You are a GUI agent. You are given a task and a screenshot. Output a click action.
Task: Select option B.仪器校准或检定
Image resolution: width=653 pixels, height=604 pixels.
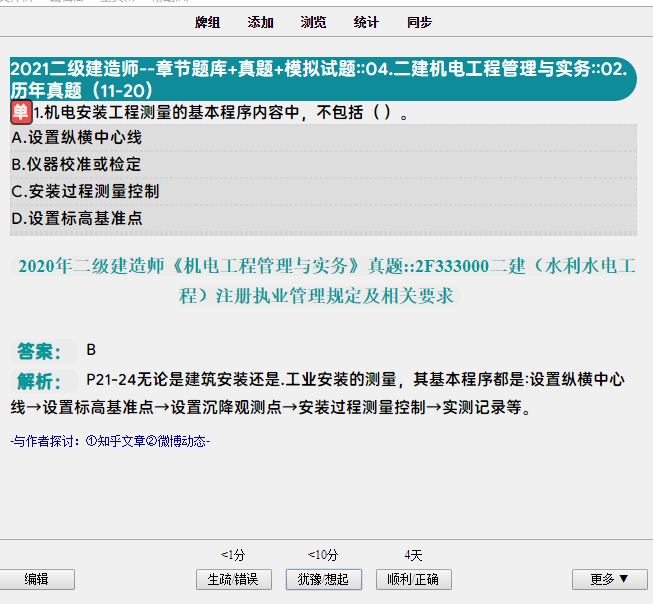click(323, 165)
